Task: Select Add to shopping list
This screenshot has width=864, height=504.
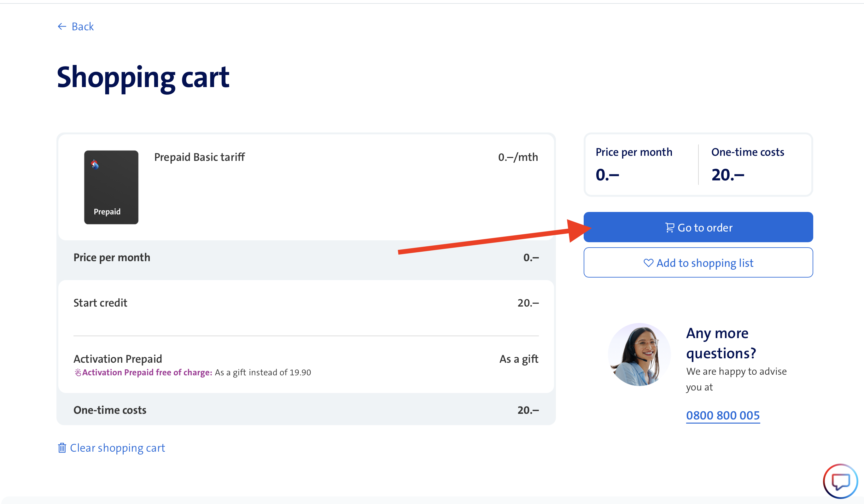Action: 698,263
